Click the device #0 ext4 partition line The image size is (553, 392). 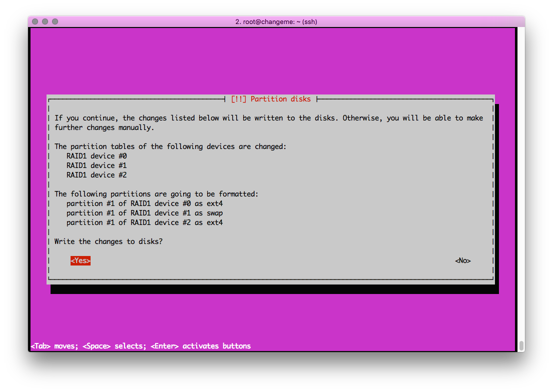tap(145, 203)
